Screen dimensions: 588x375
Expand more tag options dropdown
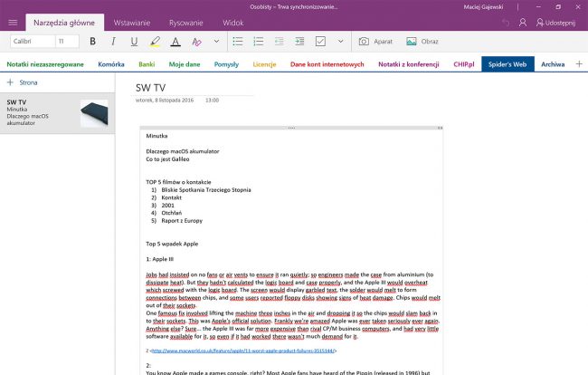point(340,42)
